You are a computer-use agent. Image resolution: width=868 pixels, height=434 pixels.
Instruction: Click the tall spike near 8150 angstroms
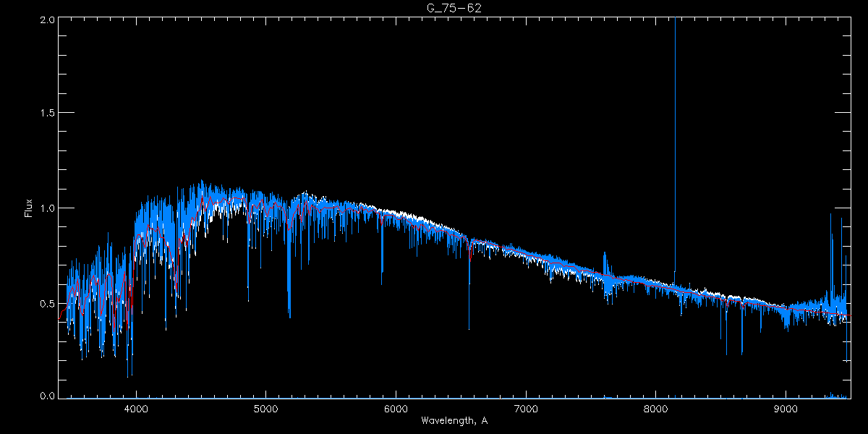(x=675, y=145)
